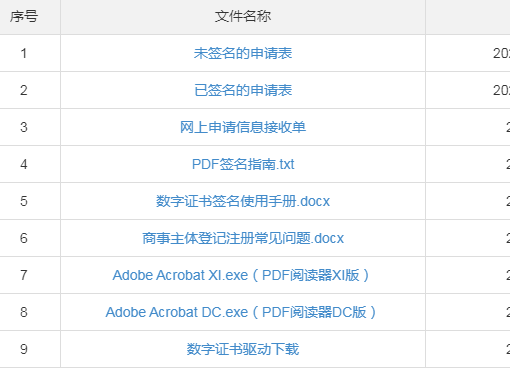Viewport: 510px width, 371px height.
Task: Select the row number 1 cell
Action: [24, 53]
